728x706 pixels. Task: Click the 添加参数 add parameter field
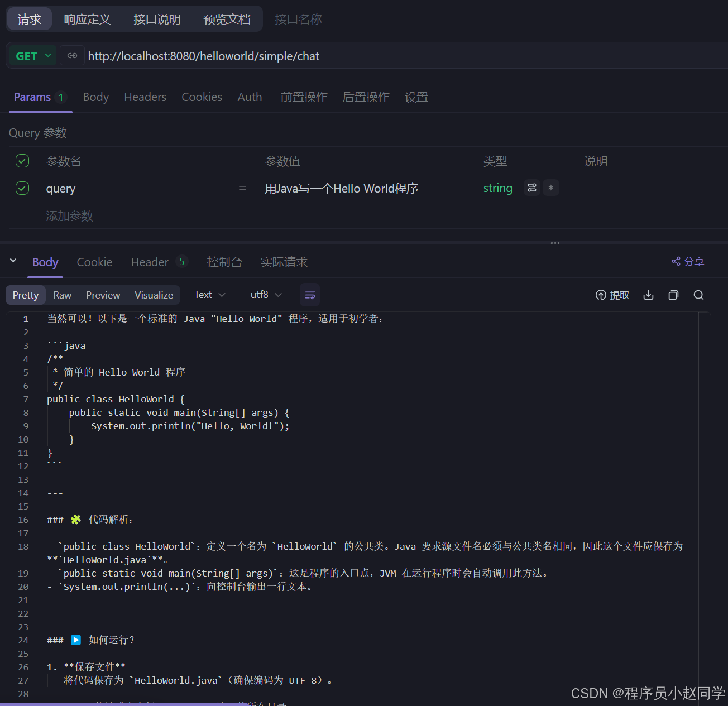69,215
